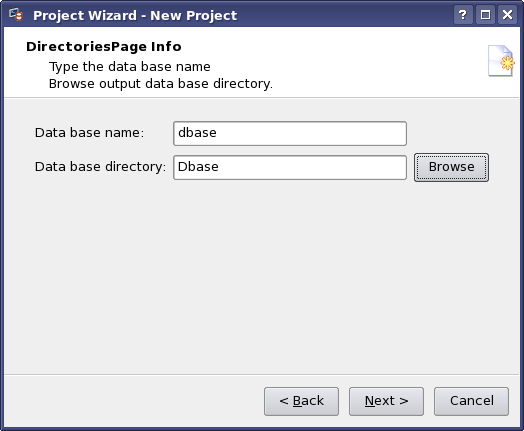Image resolution: width=524 pixels, height=431 pixels.
Task: Click the new document star icon
Action: tap(501, 61)
